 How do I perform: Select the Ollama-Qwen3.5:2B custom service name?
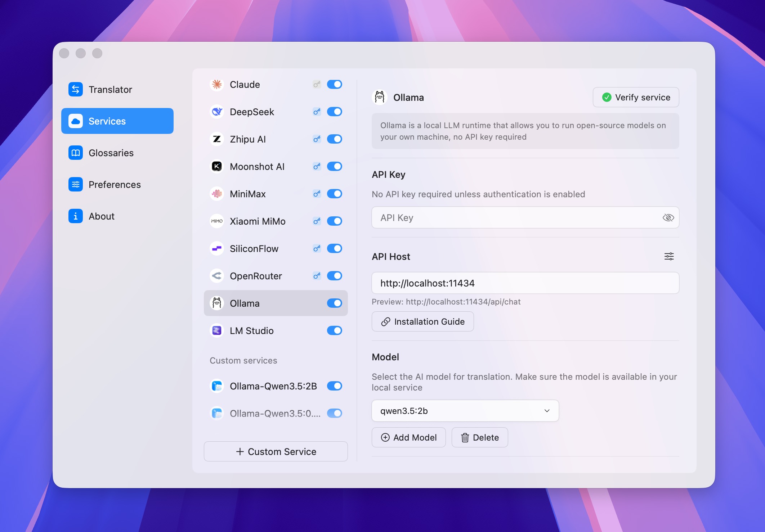pos(273,386)
